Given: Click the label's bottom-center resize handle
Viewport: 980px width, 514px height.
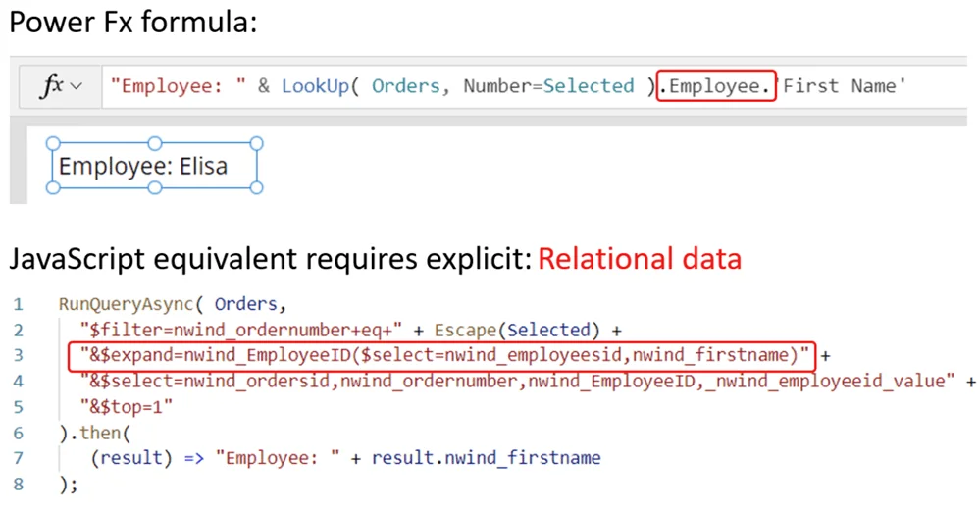Looking at the screenshot, I should coord(155,188).
